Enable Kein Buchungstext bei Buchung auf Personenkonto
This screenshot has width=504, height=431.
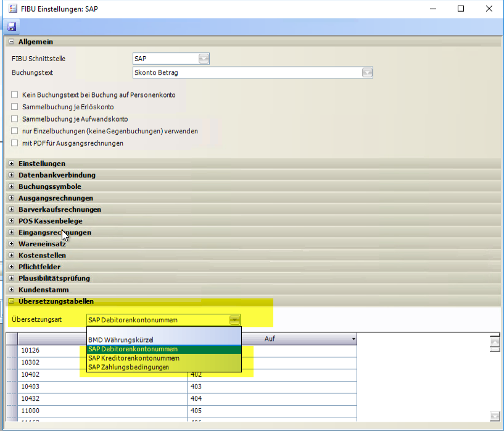click(x=15, y=95)
